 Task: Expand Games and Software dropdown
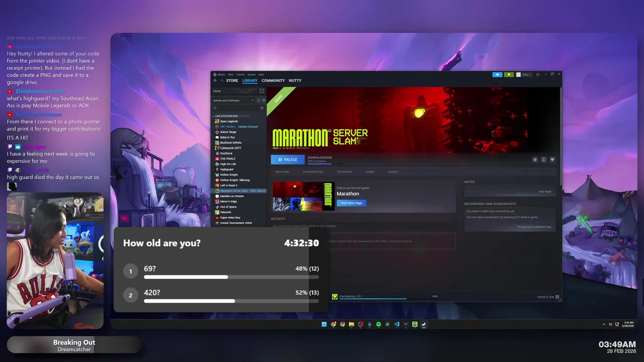233,100
